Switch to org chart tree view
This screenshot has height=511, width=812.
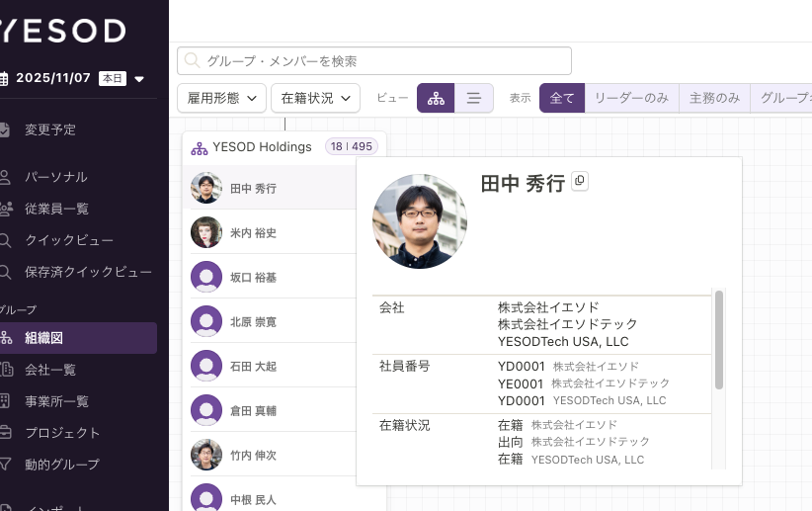coord(436,98)
